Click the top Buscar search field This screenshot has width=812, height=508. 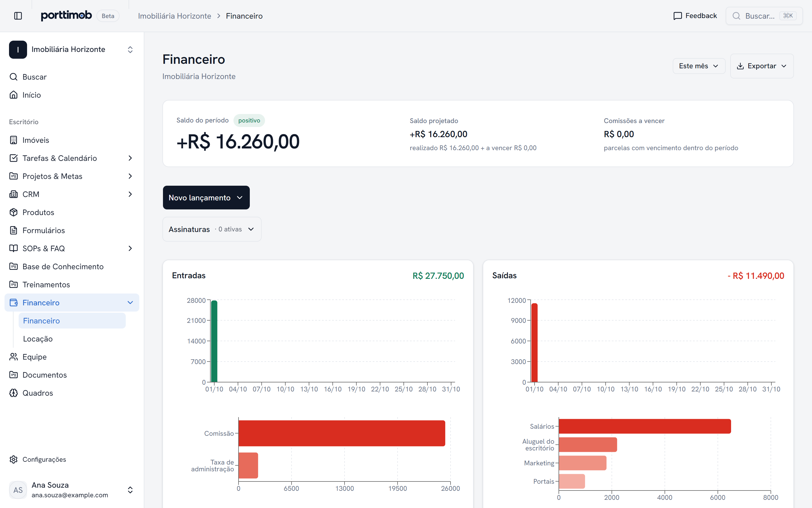click(764, 16)
